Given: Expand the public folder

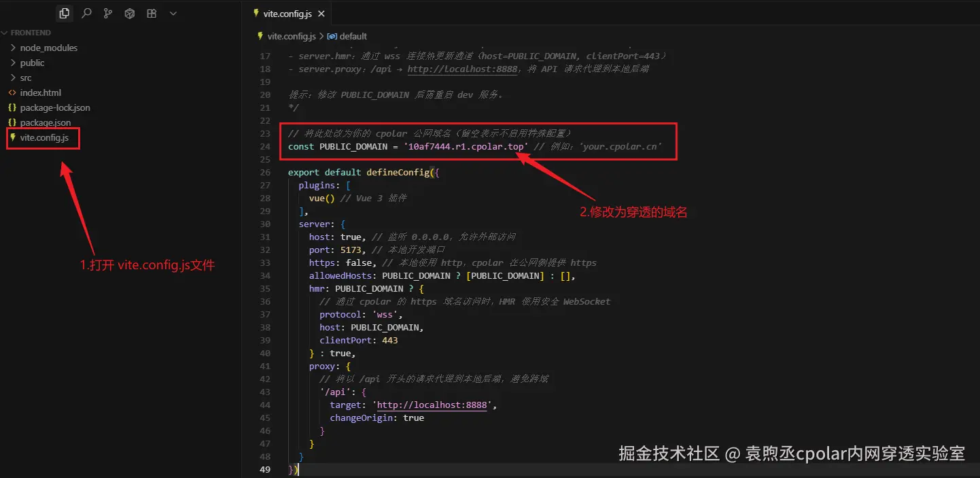Looking at the screenshot, I should coord(32,63).
